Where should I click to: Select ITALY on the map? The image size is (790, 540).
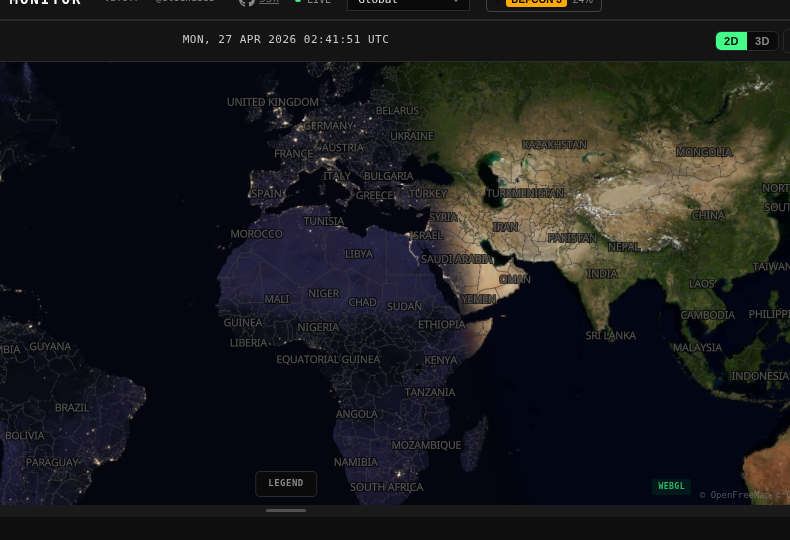click(337, 176)
